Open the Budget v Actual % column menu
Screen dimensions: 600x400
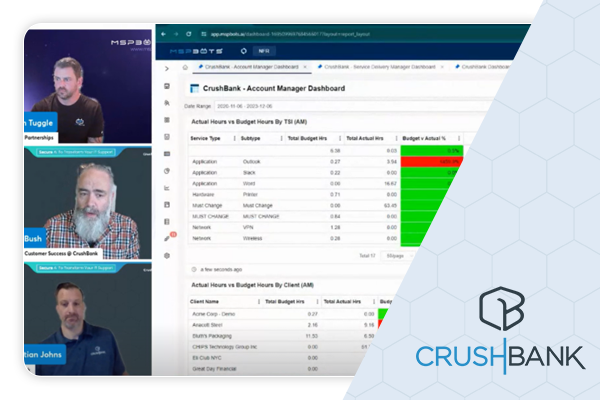(x=459, y=138)
